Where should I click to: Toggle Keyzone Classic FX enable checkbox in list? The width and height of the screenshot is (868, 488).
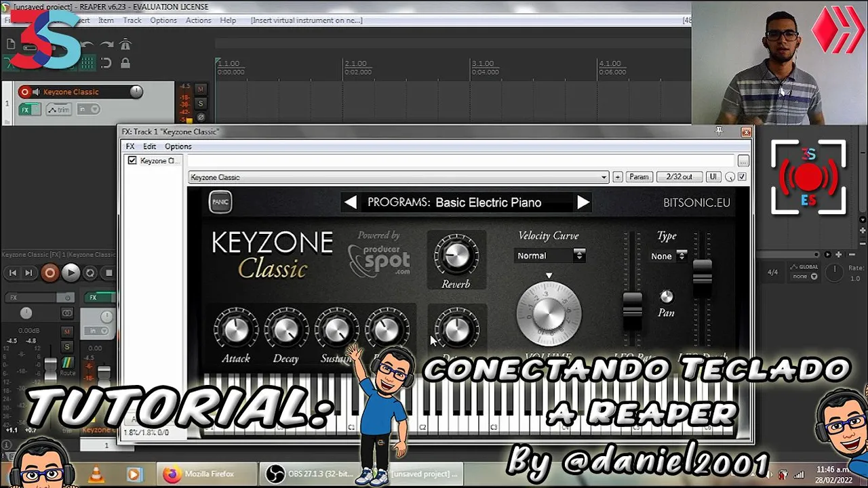132,161
